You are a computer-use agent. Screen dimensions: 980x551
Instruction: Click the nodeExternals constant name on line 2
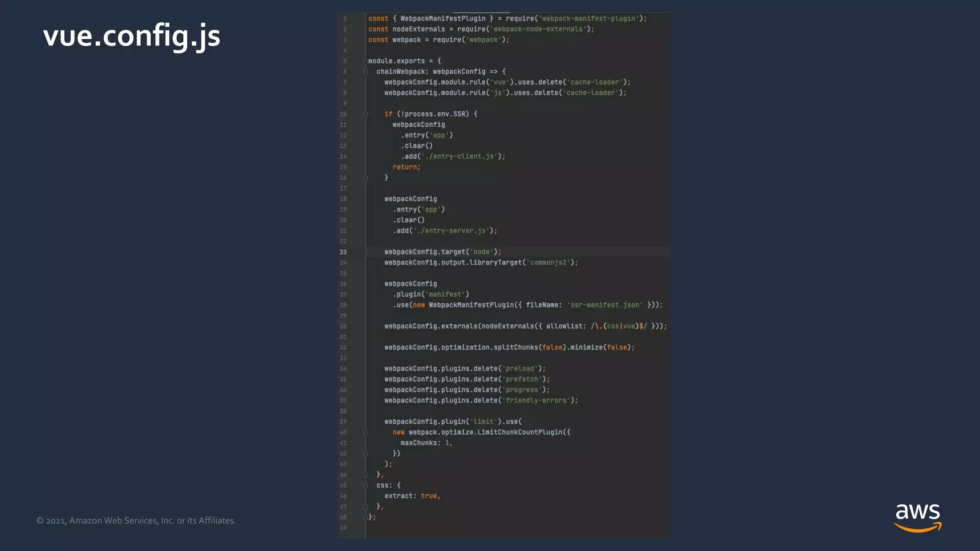[x=419, y=29]
